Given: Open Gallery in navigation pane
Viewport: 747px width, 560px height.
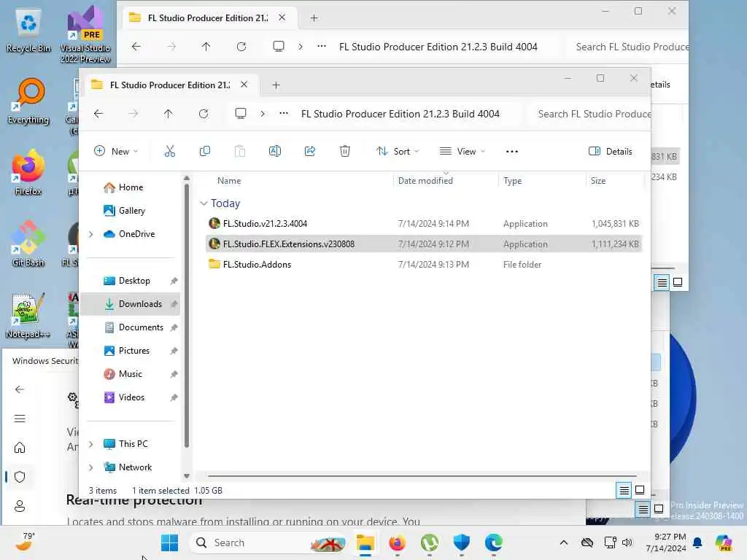Looking at the screenshot, I should pyautogui.click(x=131, y=211).
